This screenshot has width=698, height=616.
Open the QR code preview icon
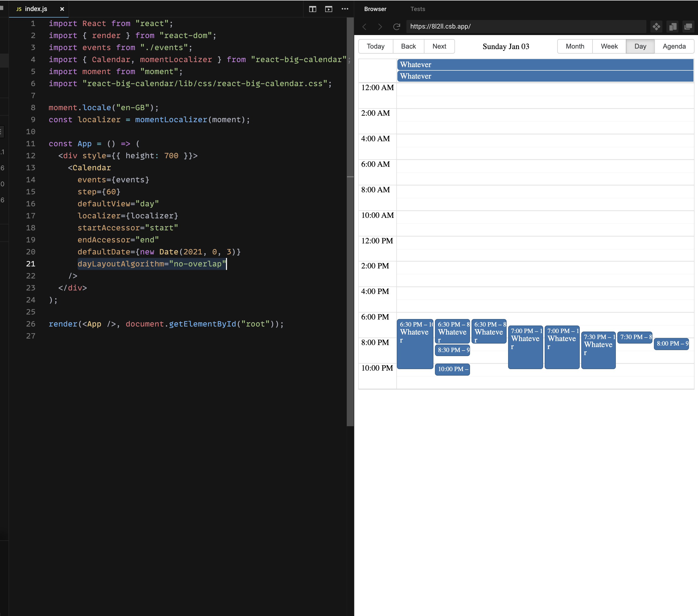656,26
